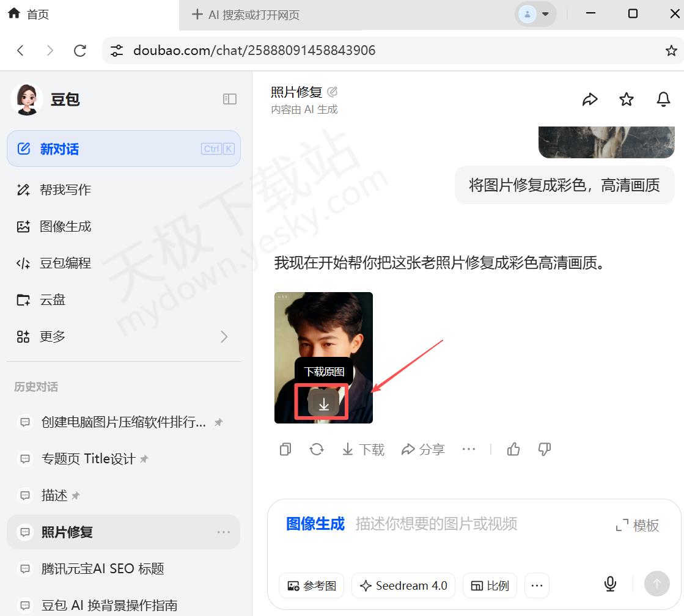Open the Seedream 4.0 model selector

click(x=404, y=585)
